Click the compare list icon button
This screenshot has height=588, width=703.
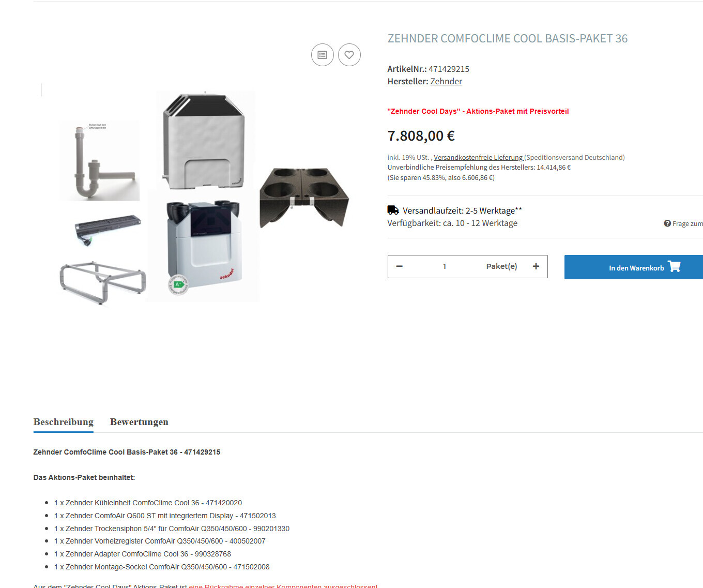click(x=322, y=55)
